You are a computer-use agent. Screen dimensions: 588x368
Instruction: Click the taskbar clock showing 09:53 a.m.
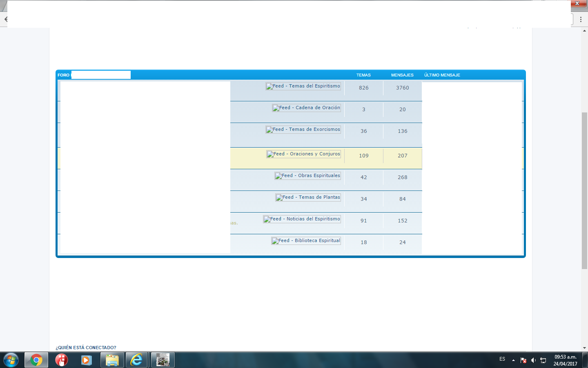565,360
